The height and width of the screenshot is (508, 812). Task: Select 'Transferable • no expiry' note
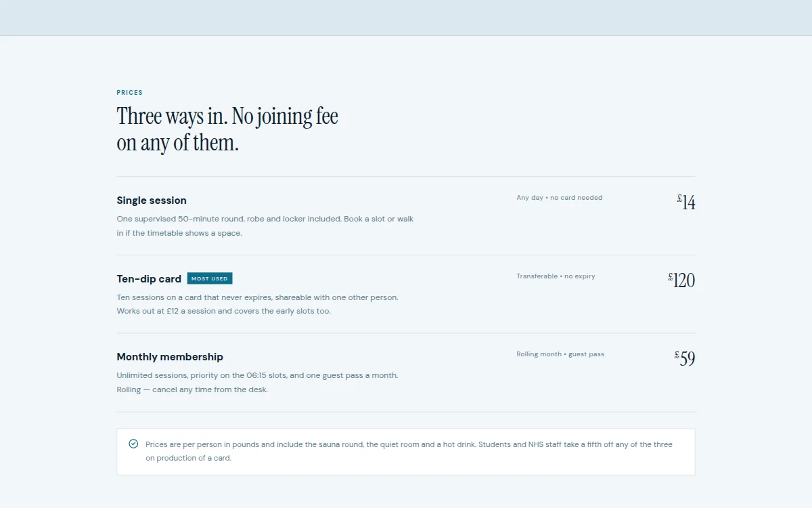pyautogui.click(x=556, y=276)
